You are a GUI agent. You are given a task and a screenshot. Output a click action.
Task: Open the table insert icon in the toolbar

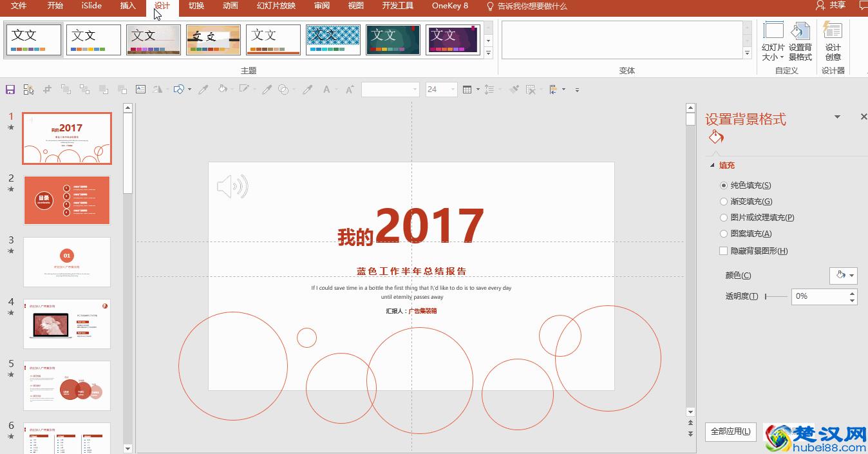point(468,89)
